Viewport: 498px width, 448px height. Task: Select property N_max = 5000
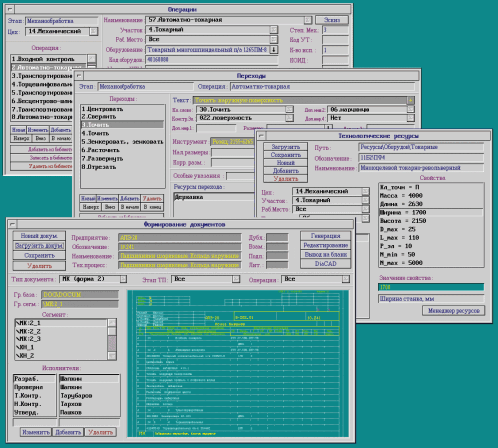431,263
